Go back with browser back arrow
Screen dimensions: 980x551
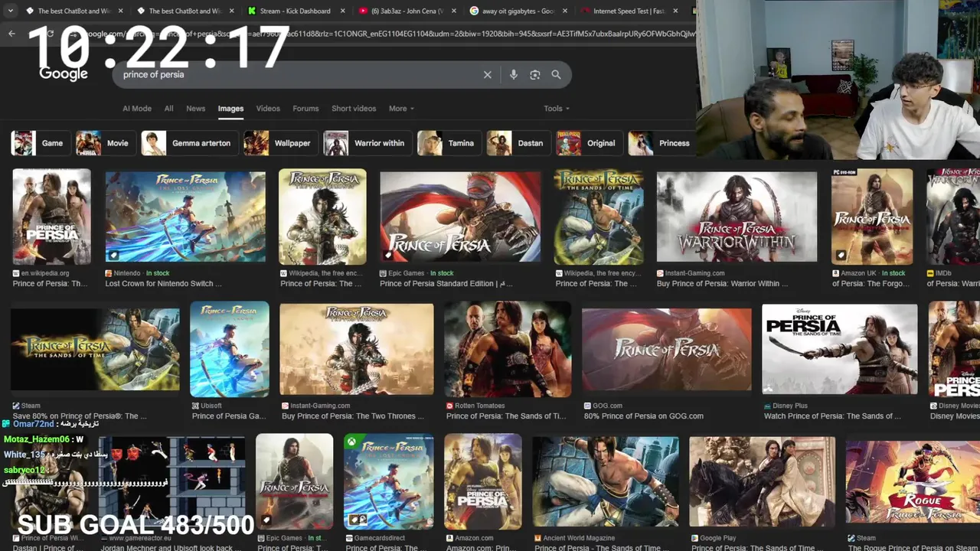click(11, 34)
